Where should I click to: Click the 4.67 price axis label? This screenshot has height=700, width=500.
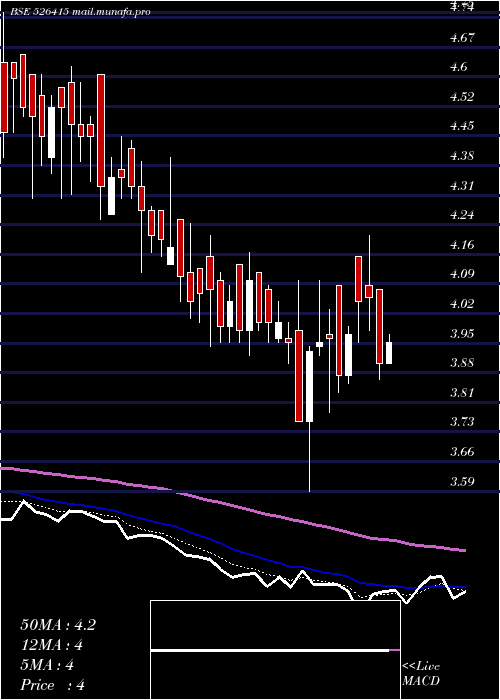click(x=464, y=38)
